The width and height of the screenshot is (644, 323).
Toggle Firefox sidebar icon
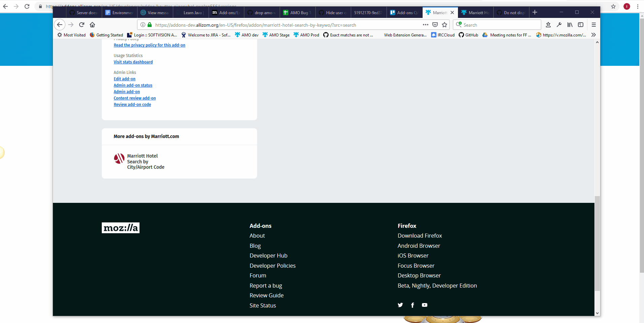coord(581,25)
